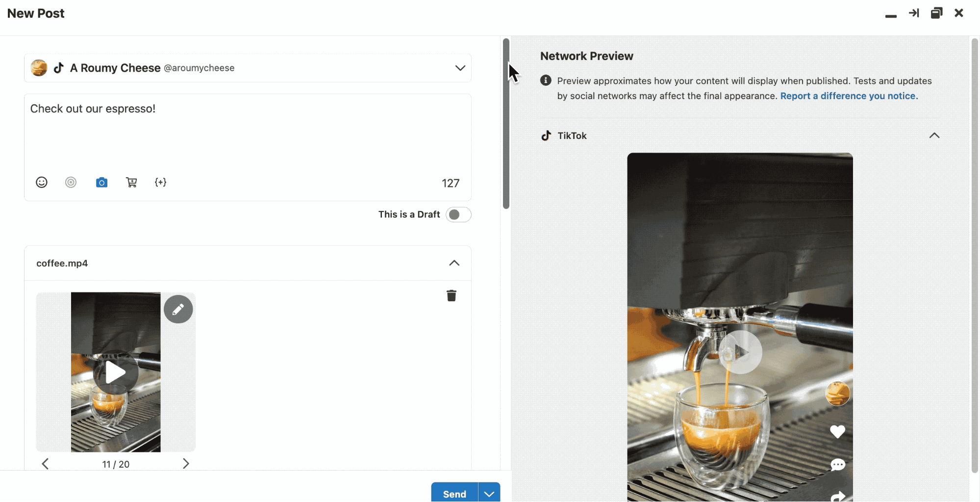
Task: Minimize the New Post window
Action: [891, 16]
